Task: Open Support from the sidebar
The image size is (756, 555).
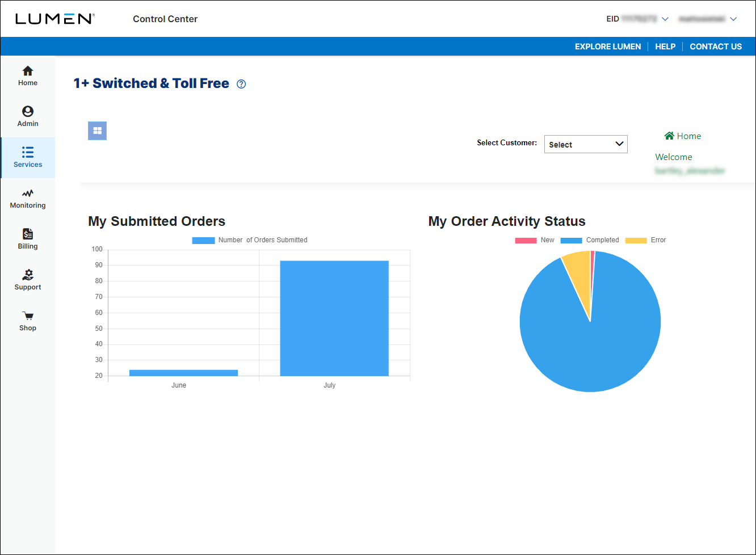Action: coord(28,280)
